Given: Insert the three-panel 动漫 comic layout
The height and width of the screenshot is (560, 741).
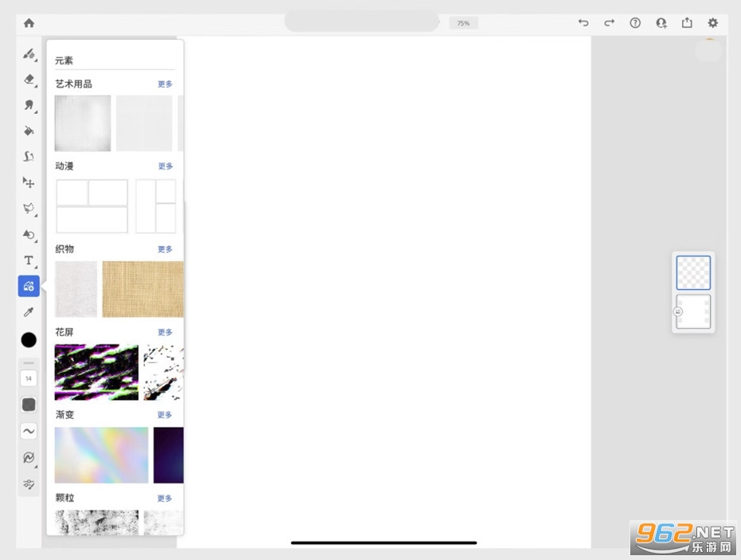Looking at the screenshot, I should pos(92,206).
